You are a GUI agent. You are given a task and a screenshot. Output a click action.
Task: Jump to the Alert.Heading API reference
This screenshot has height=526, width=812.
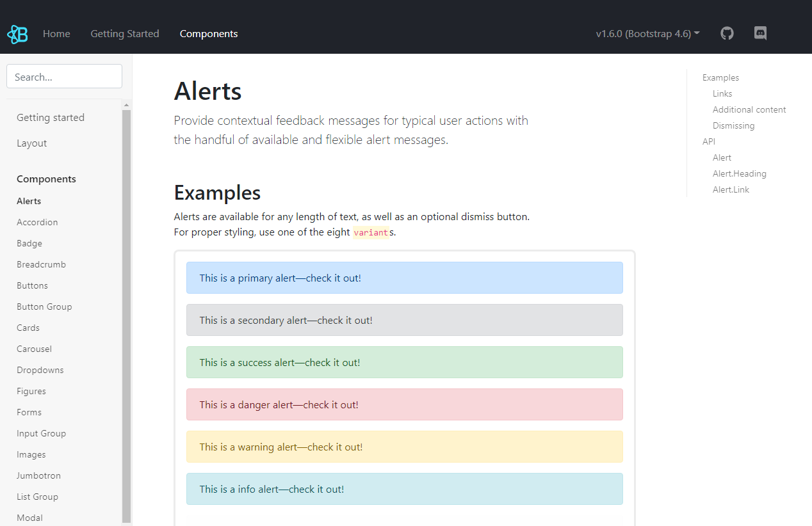(x=740, y=173)
